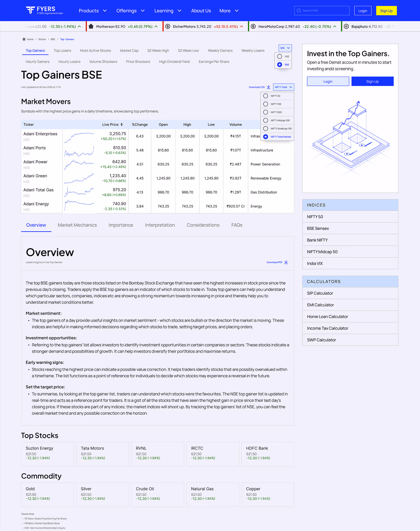The width and height of the screenshot is (420, 531).
Task: Open the SWP Calculator link
Action: (321, 340)
